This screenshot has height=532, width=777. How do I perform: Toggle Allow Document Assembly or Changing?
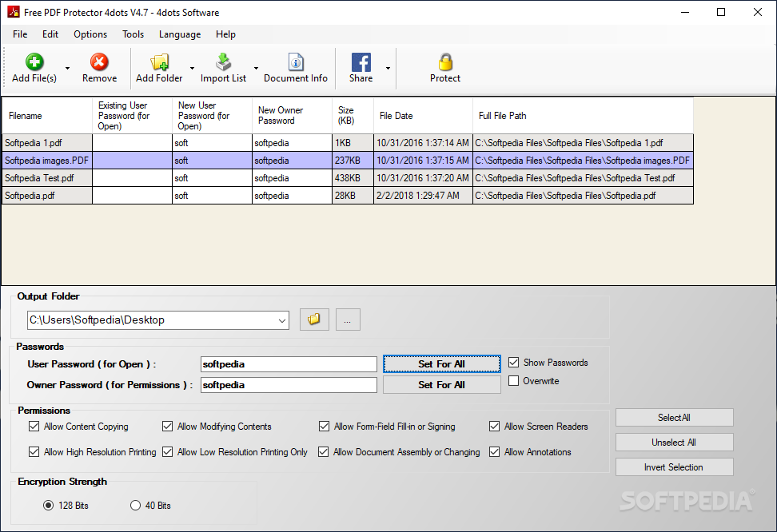coord(324,452)
